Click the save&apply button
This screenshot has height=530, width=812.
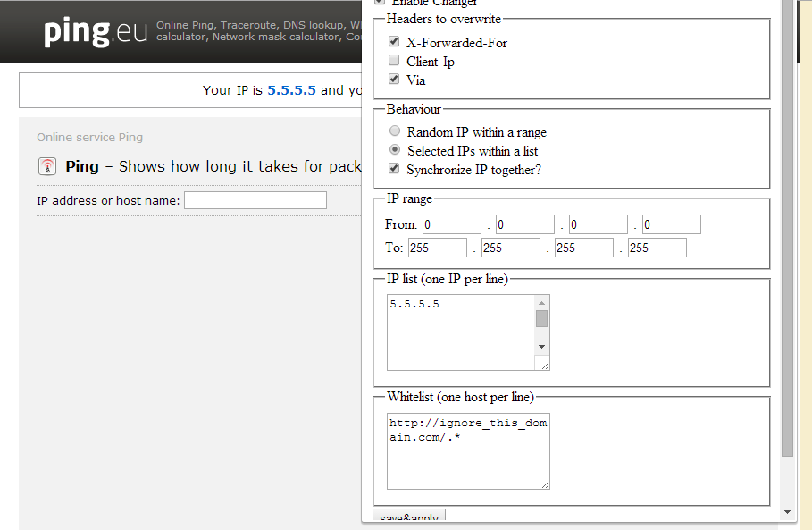(x=409, y=516)
